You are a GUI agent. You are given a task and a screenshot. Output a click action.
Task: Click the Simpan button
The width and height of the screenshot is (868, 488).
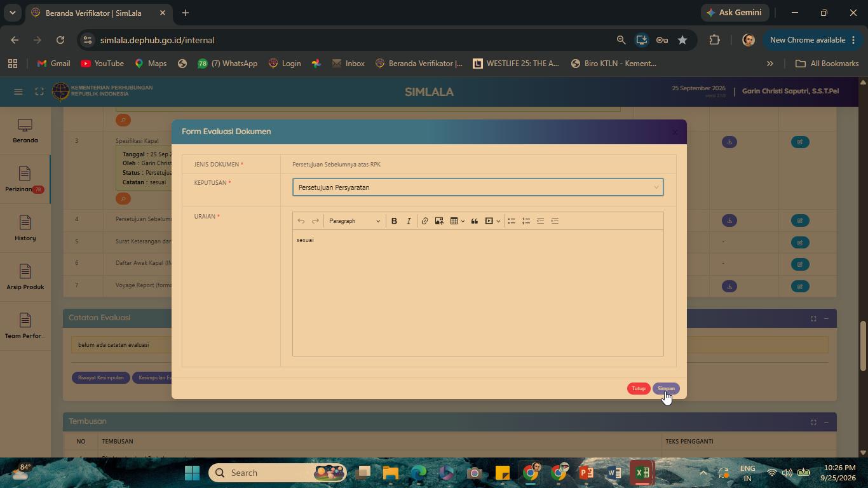[x=666, y=388]
